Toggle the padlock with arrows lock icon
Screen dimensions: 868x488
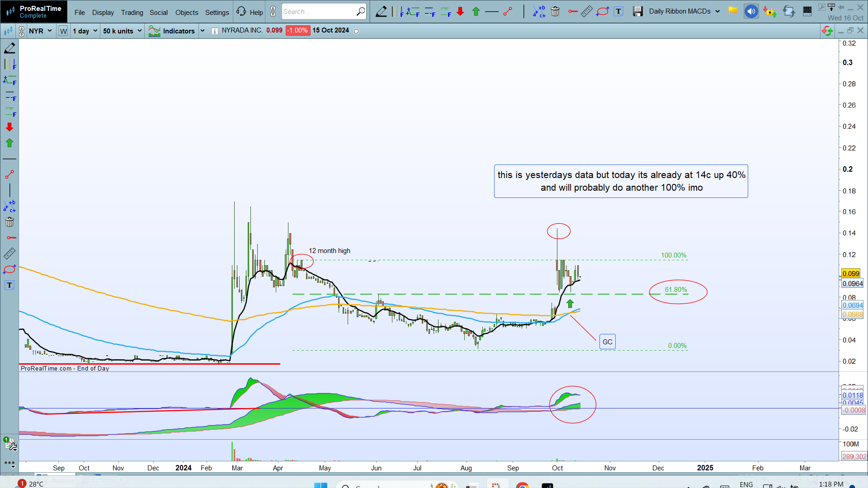coord(769,12)
